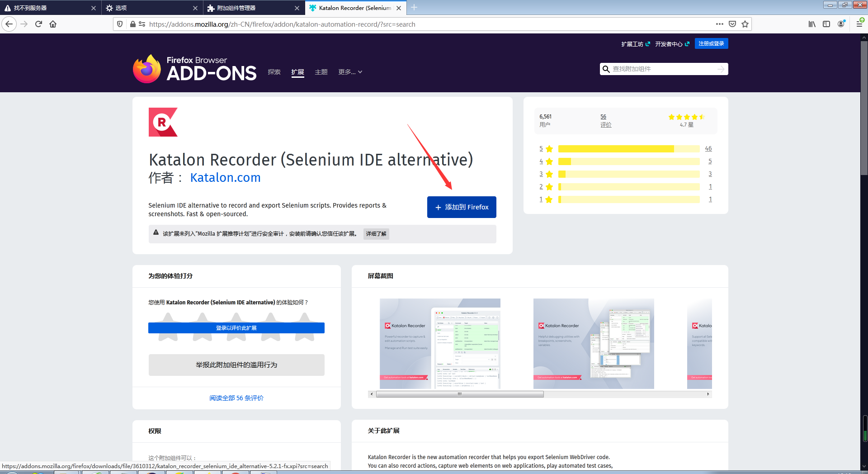Screen dimensions: 868x474
Task: Open the second Katalon Recorder screenshot
Action: tap(594, 344)
